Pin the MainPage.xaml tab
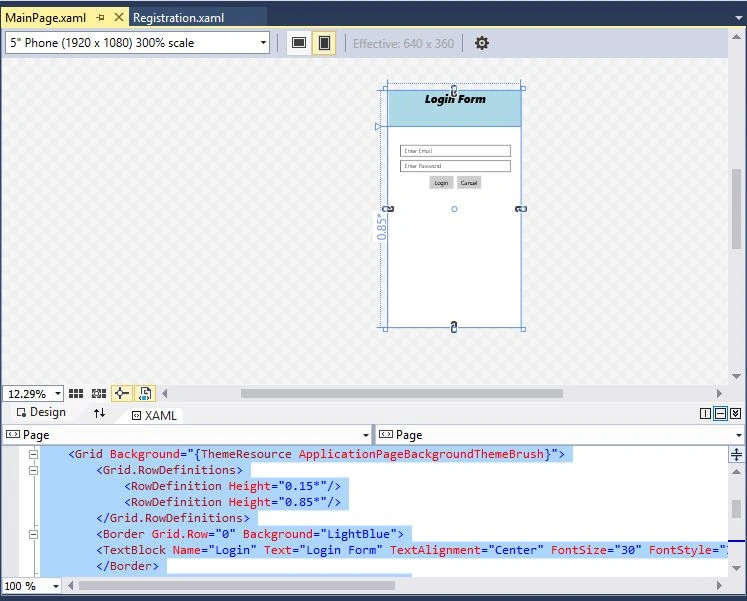This screenshot has height=601, width=747. click(x=100, y=18)
